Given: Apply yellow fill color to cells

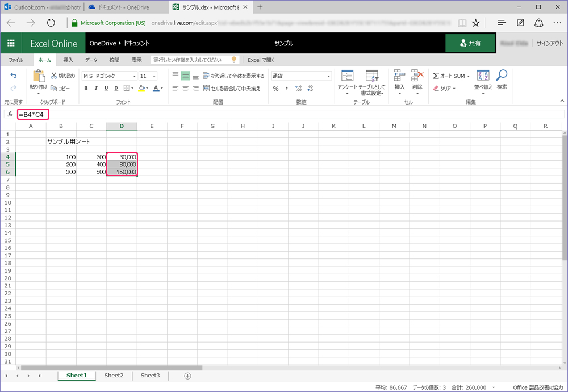Looking at the screenshot, I should tap(141, 88).
